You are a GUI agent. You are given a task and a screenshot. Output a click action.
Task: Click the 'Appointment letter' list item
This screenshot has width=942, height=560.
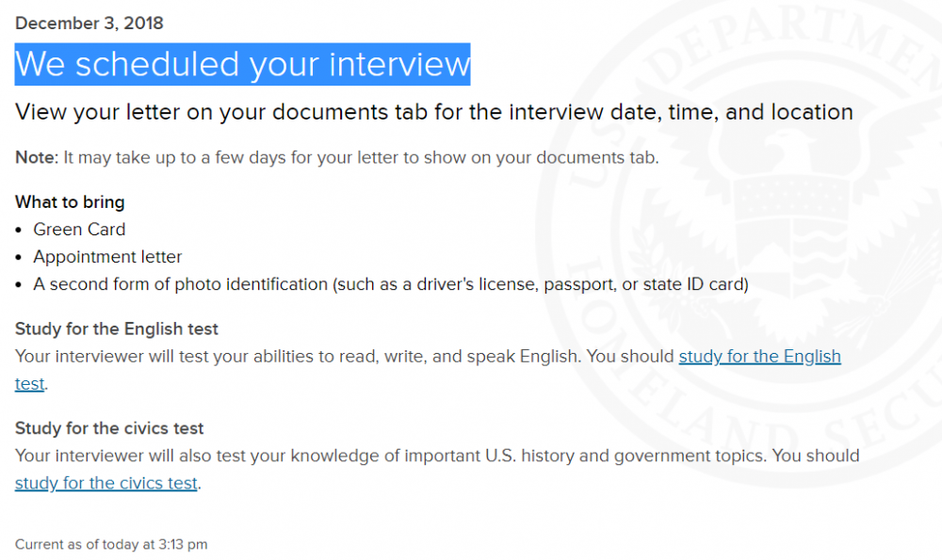107,257
